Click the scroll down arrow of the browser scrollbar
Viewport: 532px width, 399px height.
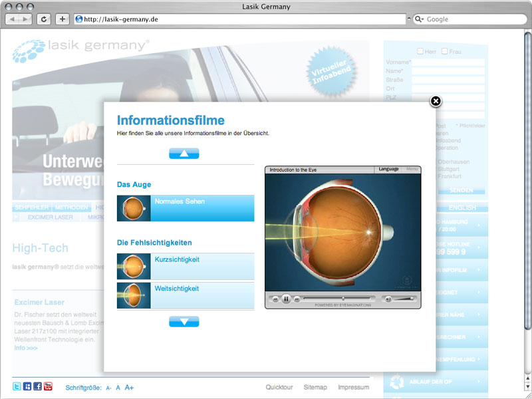(x=528, y=386)
